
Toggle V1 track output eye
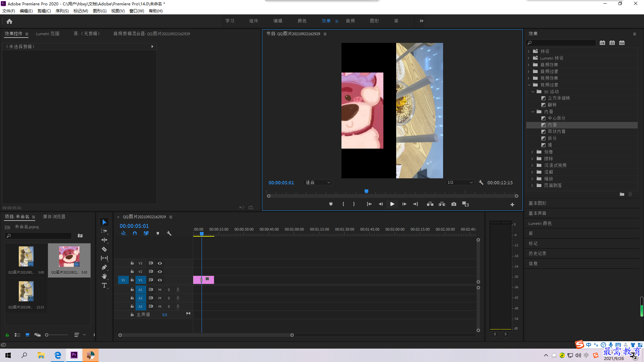pos(160,280)
